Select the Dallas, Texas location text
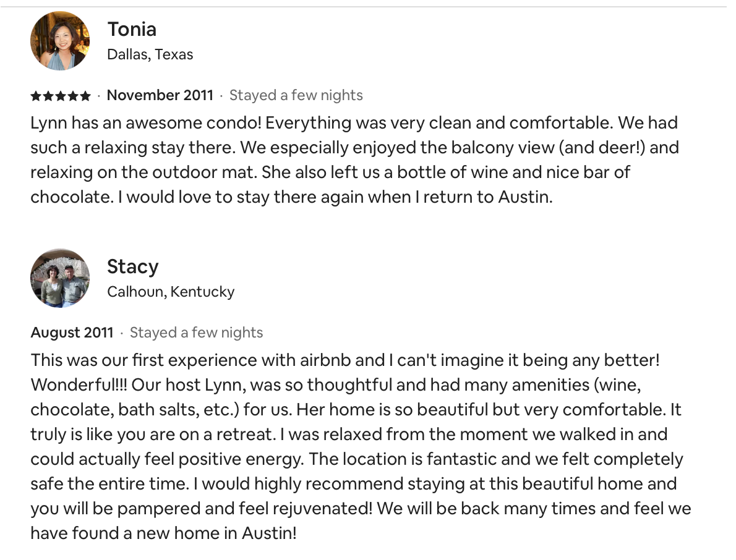 (150, 54)
